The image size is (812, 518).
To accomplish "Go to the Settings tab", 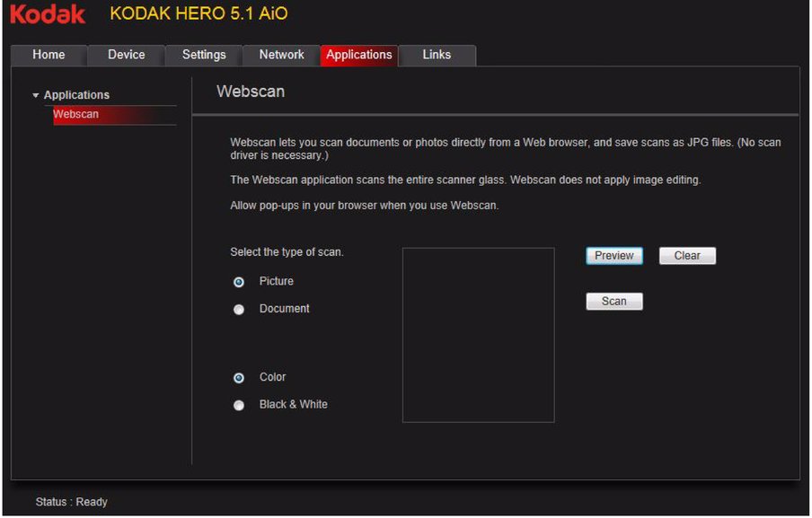I will [204, 55].
